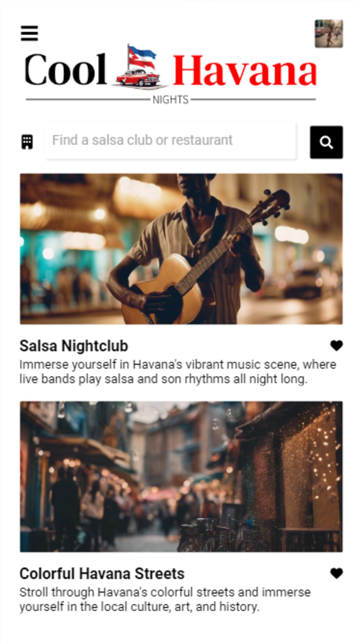Open the user profile avatar

coord(329,34)
